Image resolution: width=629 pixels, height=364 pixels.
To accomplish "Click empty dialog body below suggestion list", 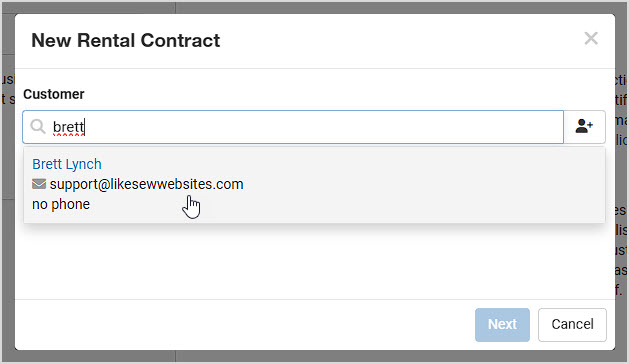I will pos(314,261).
